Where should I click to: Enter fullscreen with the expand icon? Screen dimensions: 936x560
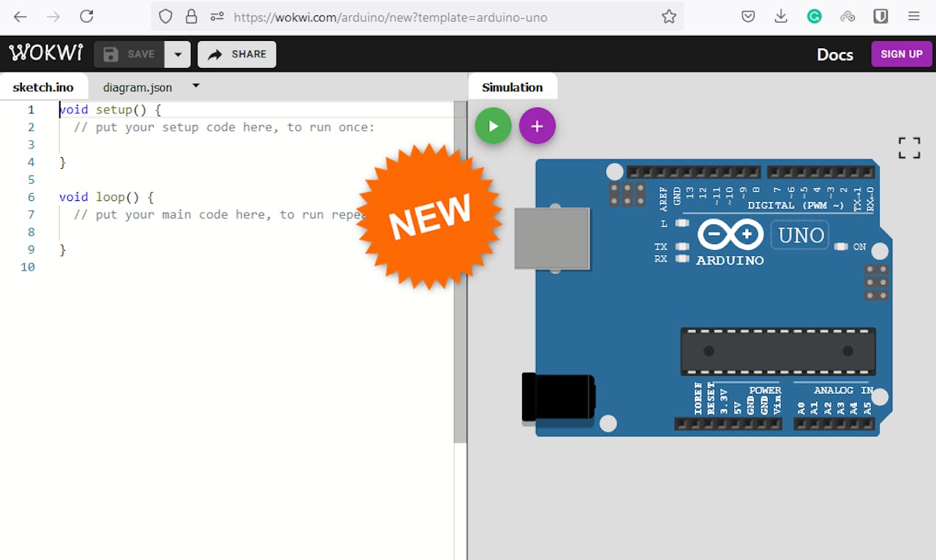pyautogui.click(x=909, y=147)
